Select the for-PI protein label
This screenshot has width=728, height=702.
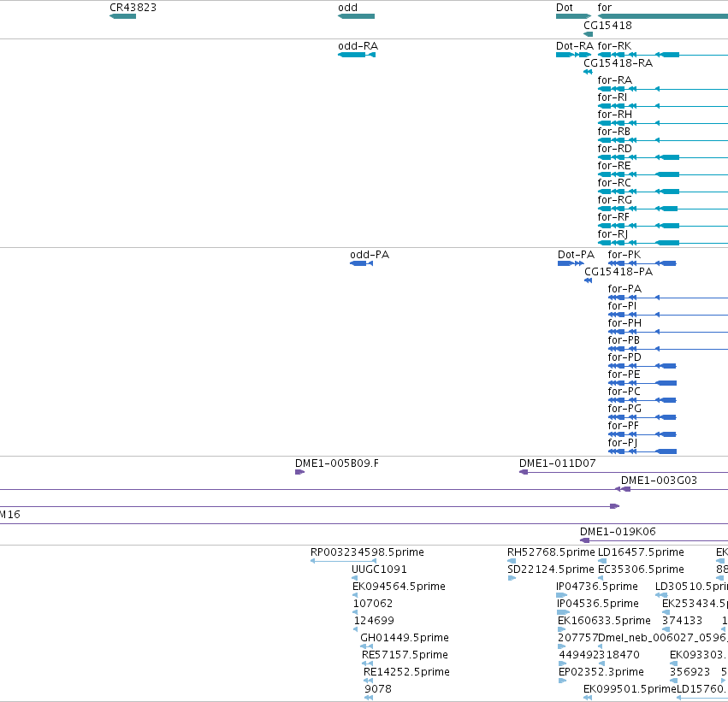622,306
